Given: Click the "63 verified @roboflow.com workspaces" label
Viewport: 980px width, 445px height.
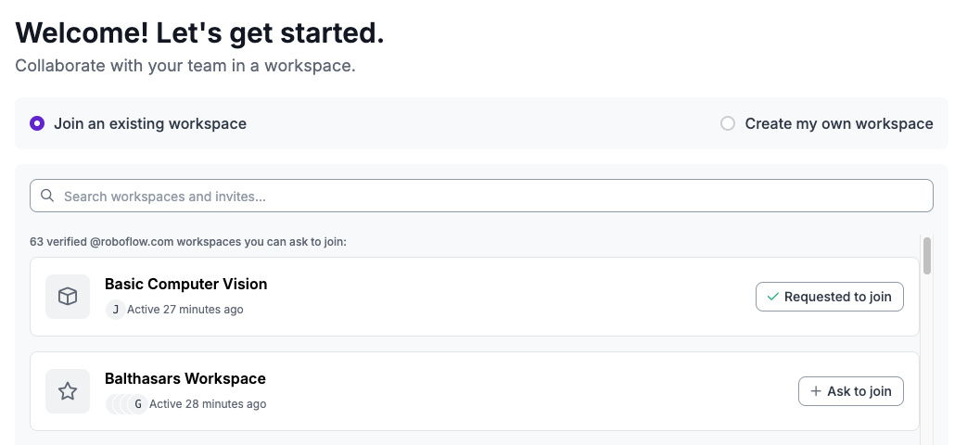Looking at the screenshot, I should [x=187, y=242].
